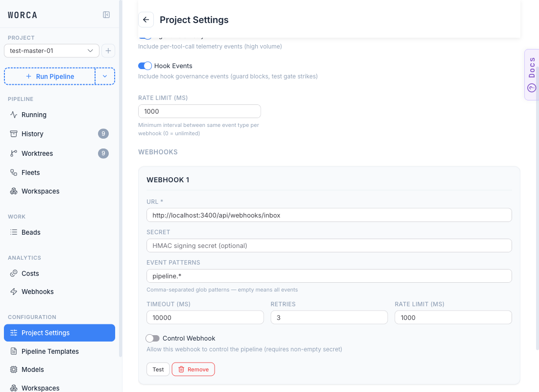
Task: Open the Fleets page
Action: point(59,172)
